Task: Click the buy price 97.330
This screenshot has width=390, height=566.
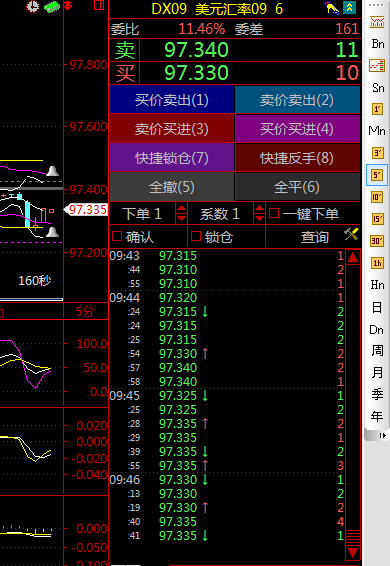Action: coord(196,73)
